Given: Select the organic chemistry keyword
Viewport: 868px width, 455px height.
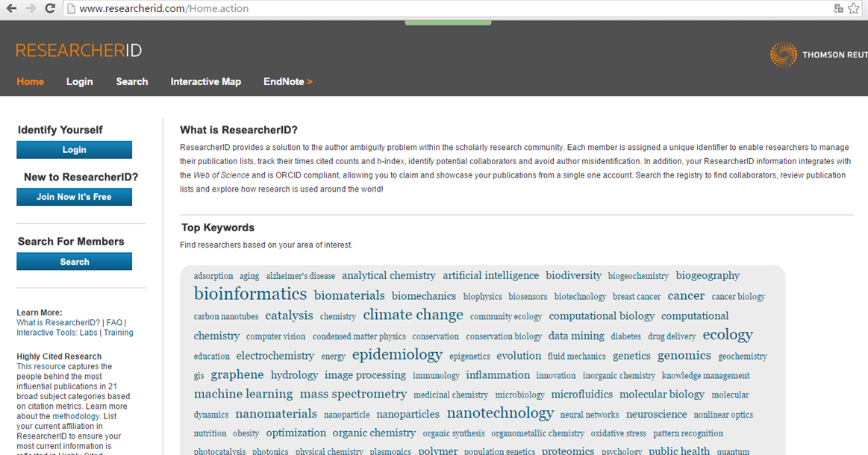Looking at the screenshot, I should coord(374,433).
